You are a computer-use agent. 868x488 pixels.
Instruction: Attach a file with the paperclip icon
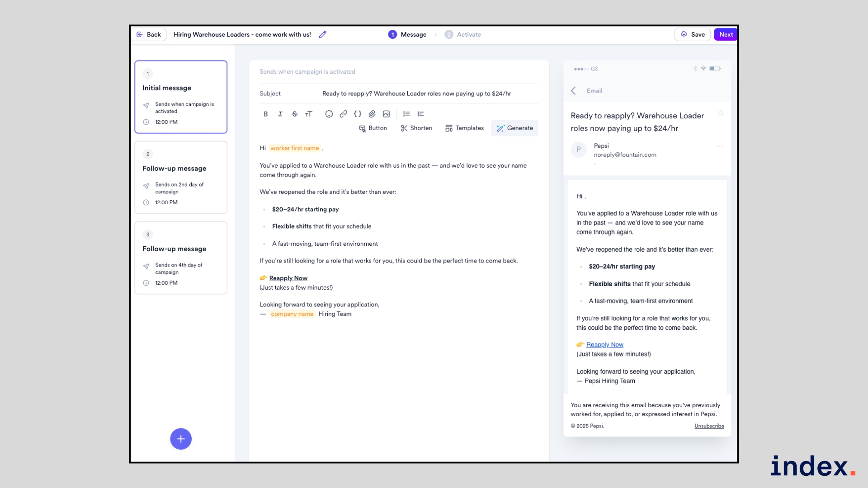coord(372,114)
